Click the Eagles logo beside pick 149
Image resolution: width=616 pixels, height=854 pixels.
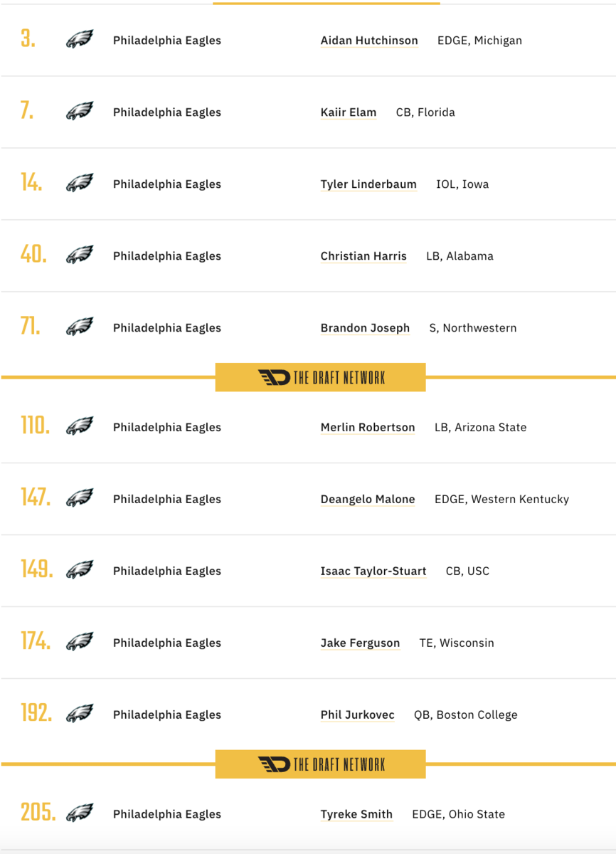[x=80, y=571]
